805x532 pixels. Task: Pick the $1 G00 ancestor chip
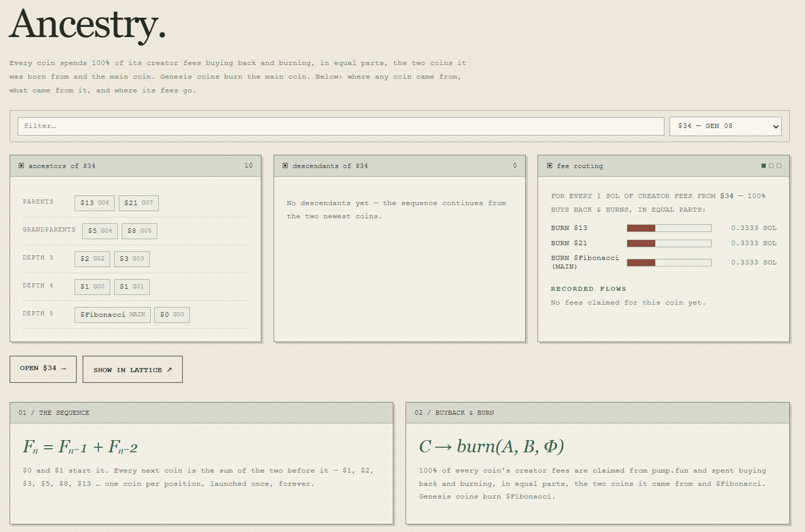[92, 286]
